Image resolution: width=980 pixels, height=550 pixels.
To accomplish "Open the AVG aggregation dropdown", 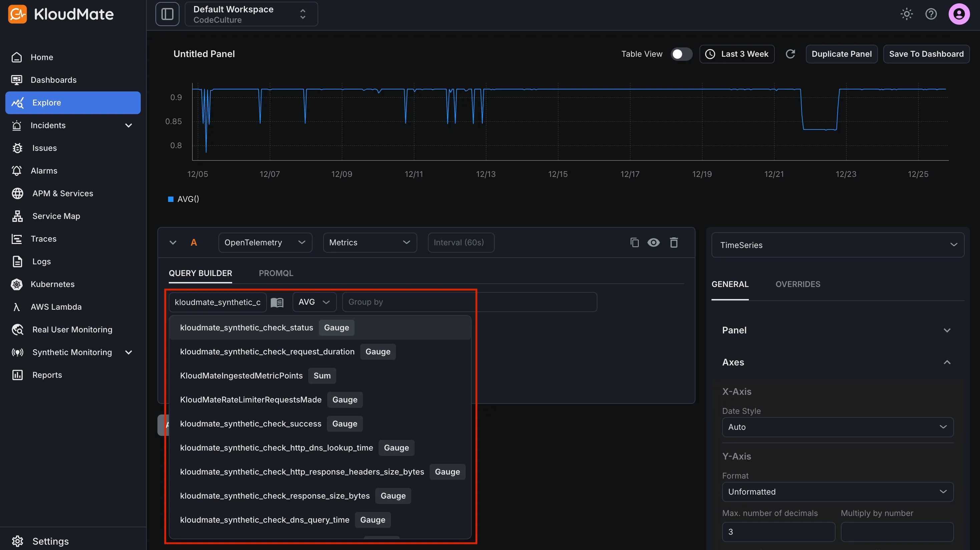I will [x=314, y=302].
